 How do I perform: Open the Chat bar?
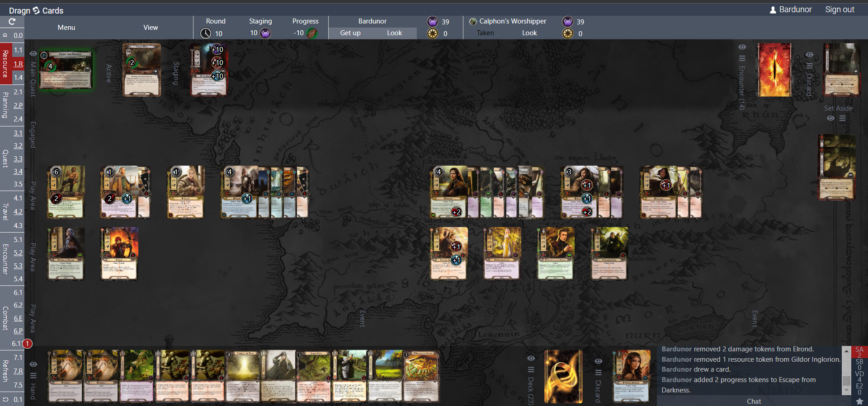(x=754, y=401)
